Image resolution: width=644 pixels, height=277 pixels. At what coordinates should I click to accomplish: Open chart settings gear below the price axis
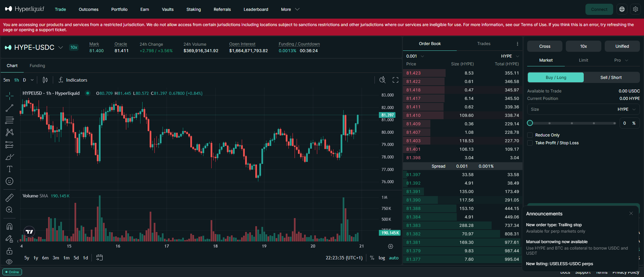tap(390, 247)
